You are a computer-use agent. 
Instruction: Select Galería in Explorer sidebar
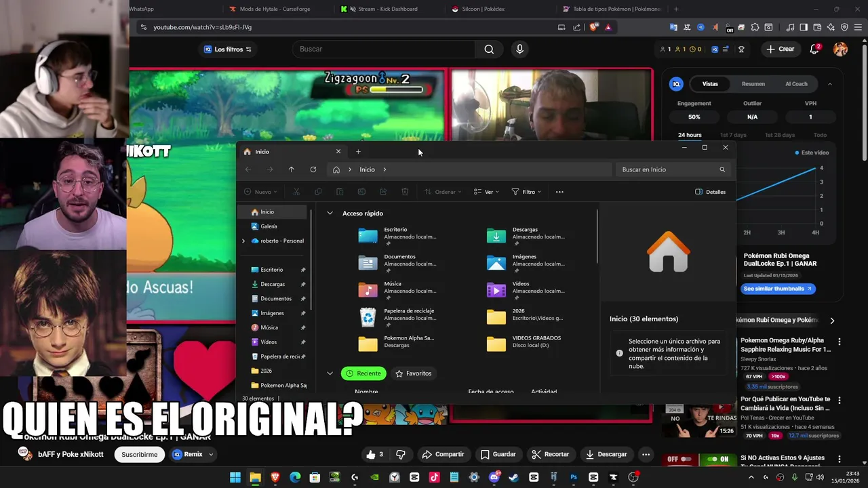coord(269,226)
